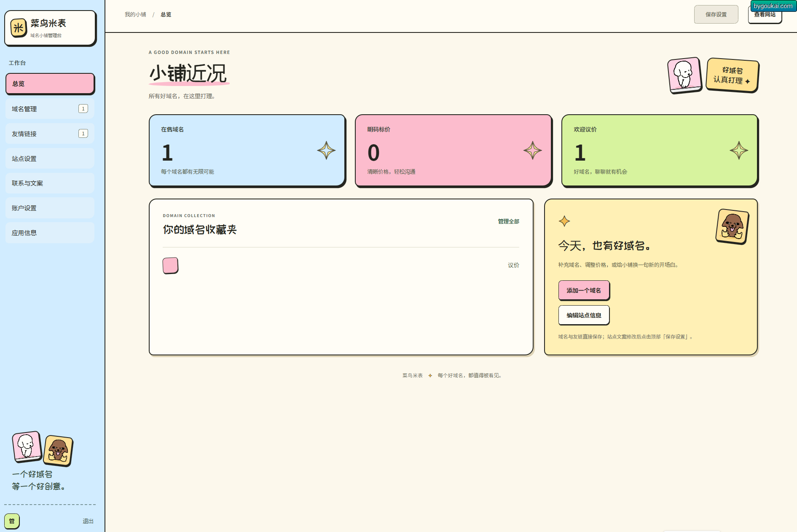797x532 pixels.
Task: Click the green 管 avatar icon
Action: (x=12, y=521)
